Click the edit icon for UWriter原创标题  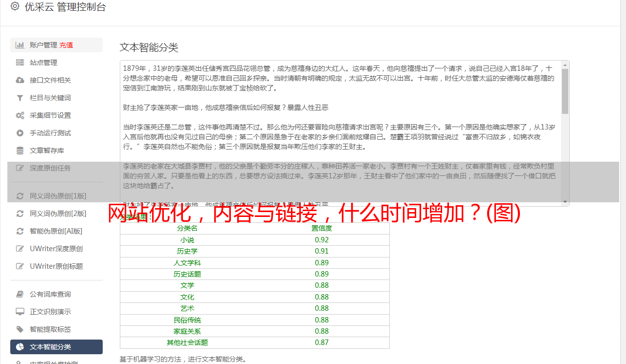20,266
